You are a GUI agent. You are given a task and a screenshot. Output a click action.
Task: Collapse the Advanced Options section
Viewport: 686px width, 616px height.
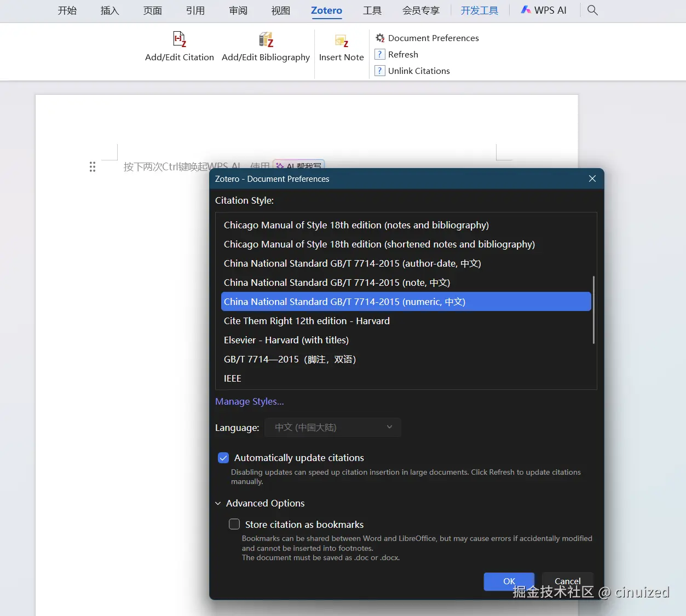click(218, 503)
